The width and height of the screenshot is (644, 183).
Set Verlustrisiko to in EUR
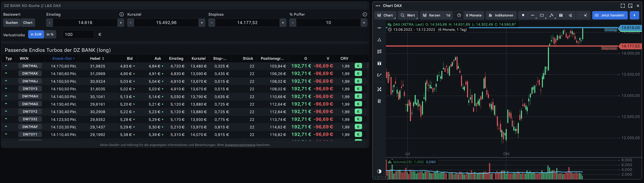click(x=36, y=34)
